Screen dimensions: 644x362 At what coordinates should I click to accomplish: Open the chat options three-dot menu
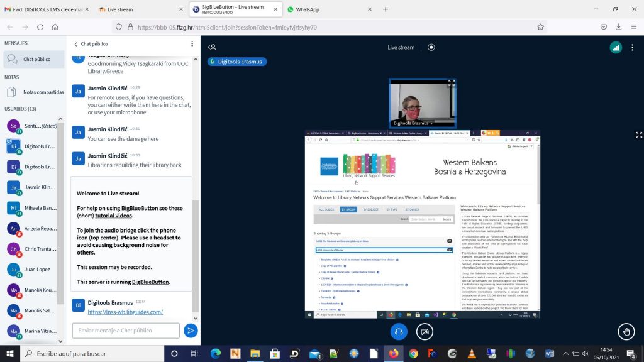click(192, 44)
